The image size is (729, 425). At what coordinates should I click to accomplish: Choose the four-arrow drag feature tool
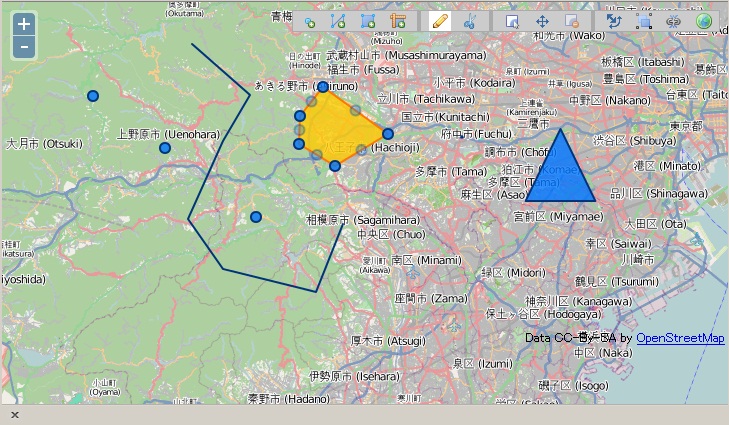tap(542, 21)
